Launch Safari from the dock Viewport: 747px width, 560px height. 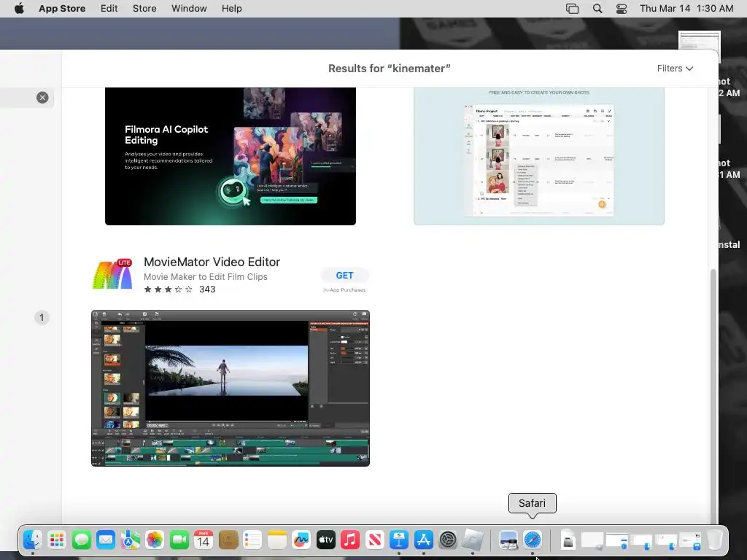click(x=533, y=540)
